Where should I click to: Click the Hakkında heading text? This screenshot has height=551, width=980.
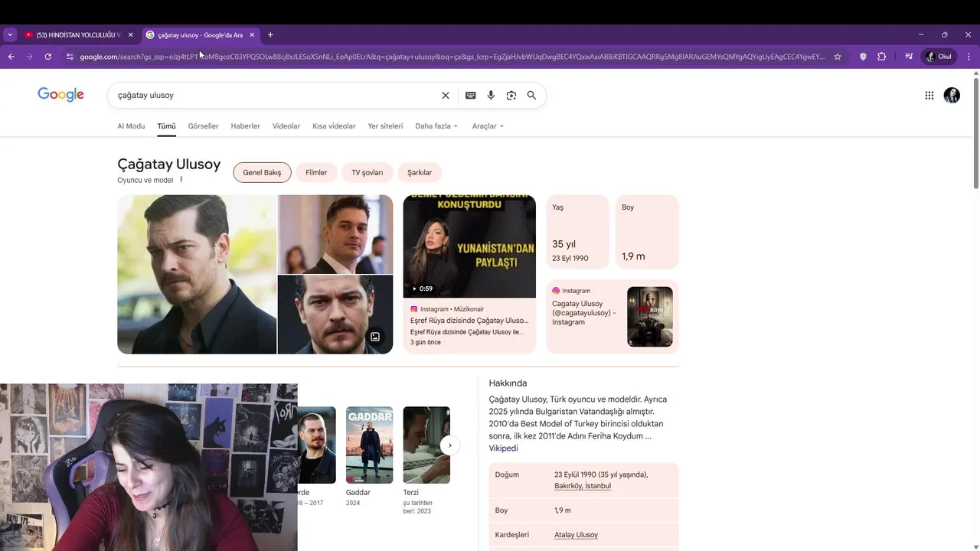tap(508, 383)
